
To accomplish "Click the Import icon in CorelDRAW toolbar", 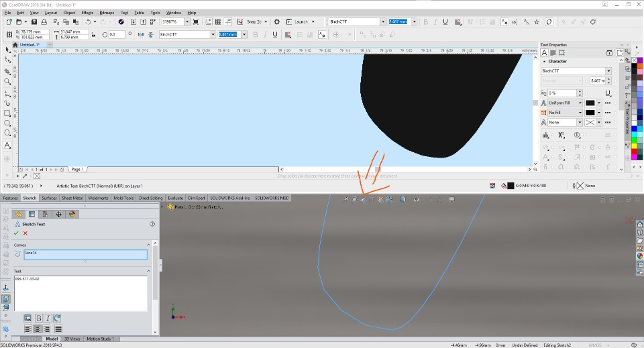I will 133,21.
